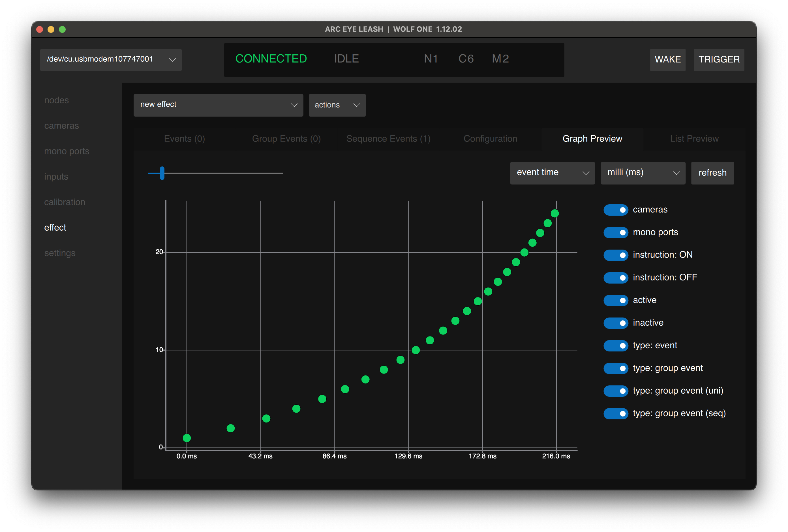Open the Sequence Events (1) tab

(388, 139)
